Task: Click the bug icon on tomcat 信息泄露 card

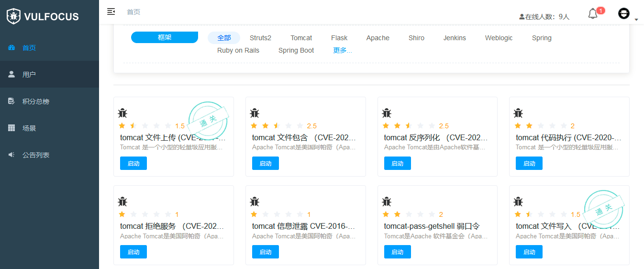Action: point(255,202)
